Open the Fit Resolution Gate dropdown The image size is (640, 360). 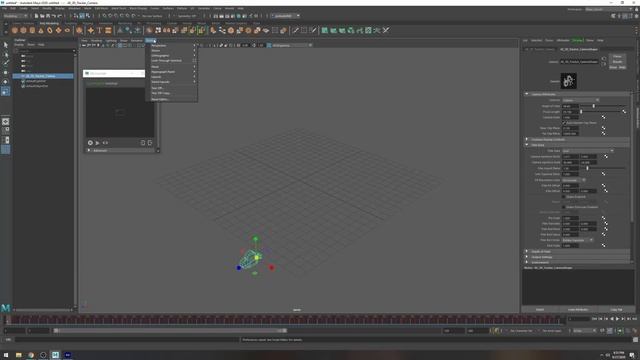(x=574, y=180)
